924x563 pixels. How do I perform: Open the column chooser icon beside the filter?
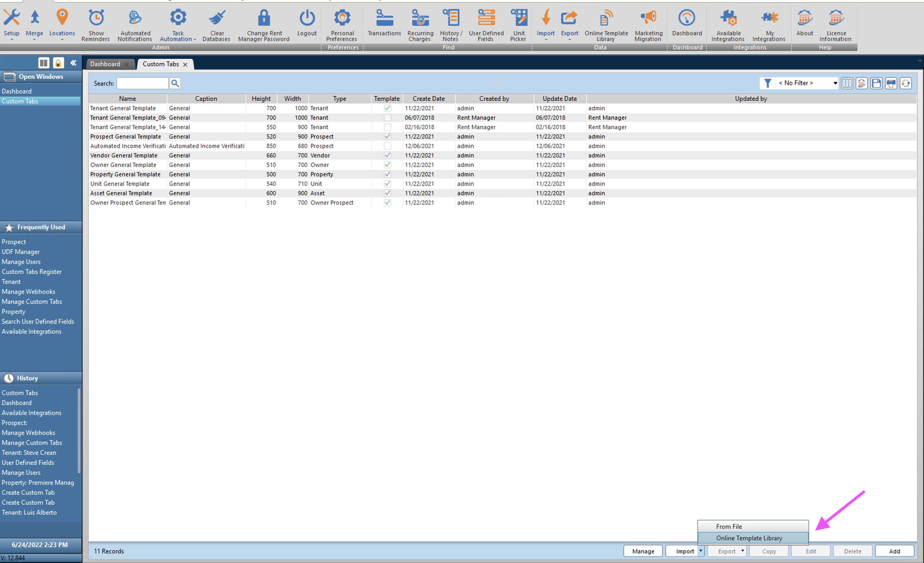pos(847,83)
